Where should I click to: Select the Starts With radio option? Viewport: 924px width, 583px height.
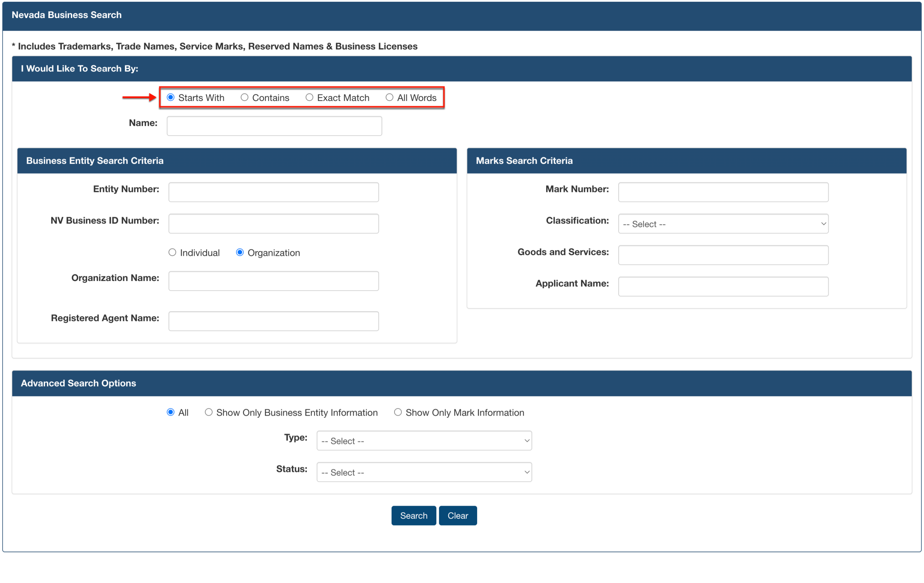171,97
